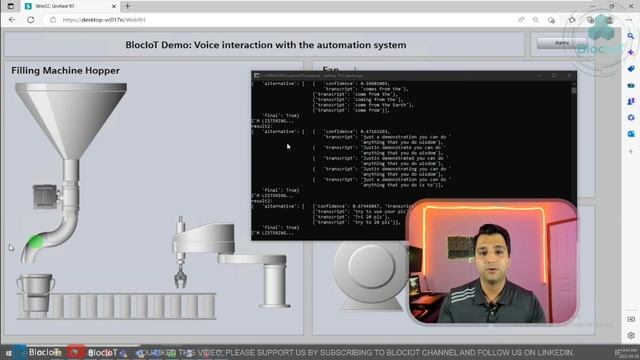This screenshot has height=360, width=640.
Task: Open the Tools briefcase sidebar icon
Action: coord(631,85)
